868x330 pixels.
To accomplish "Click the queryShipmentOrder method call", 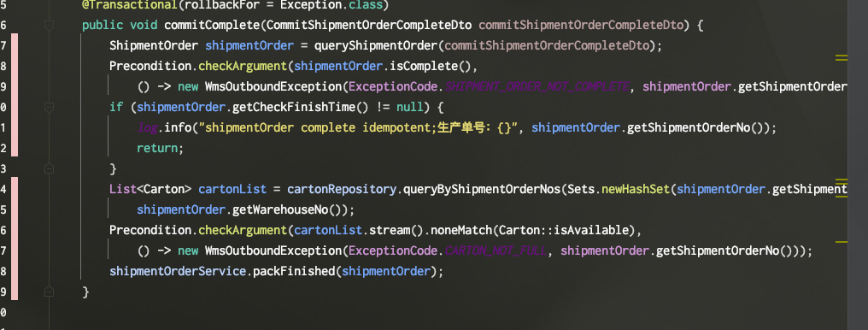I will (x=376, y=45).
